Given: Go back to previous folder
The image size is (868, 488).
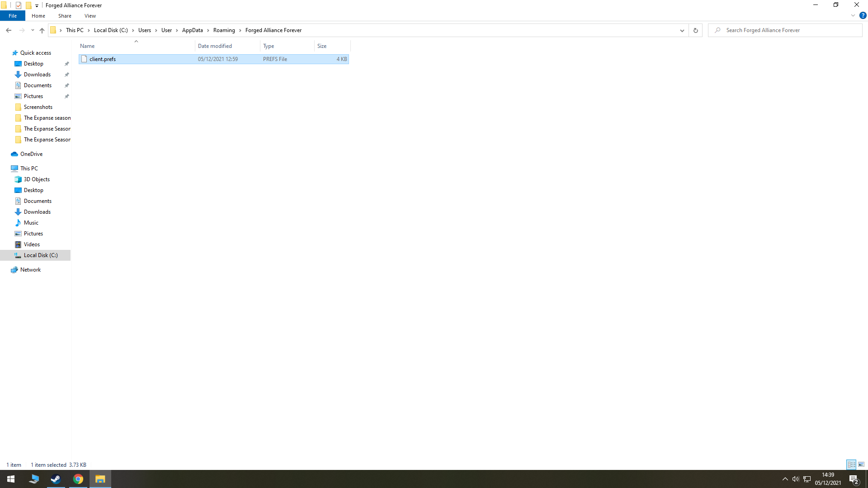Looking at the screenshot, I should pos(9,30).
